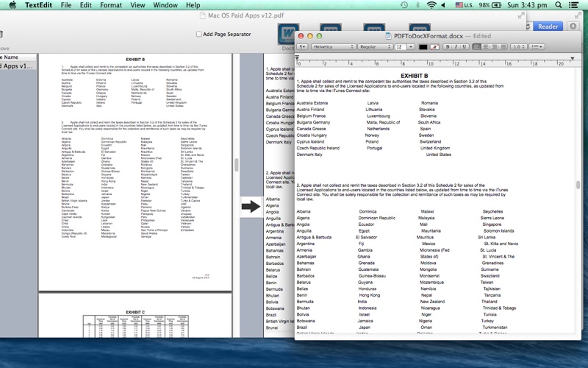Open the 1.0 line spacing dropdown
This screenshot has height=368, width=588.
519,47
